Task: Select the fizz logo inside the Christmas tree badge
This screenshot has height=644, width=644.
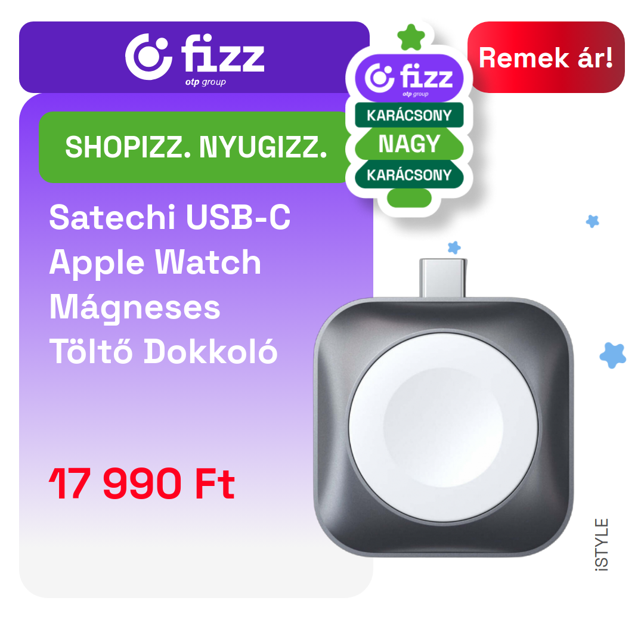Action: 409,78
